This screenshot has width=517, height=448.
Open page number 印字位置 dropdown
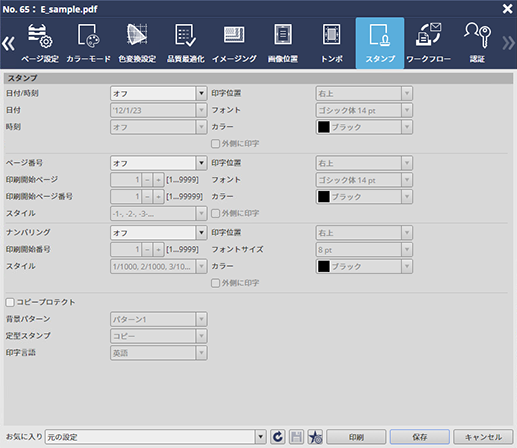click(x=364, y=163)
